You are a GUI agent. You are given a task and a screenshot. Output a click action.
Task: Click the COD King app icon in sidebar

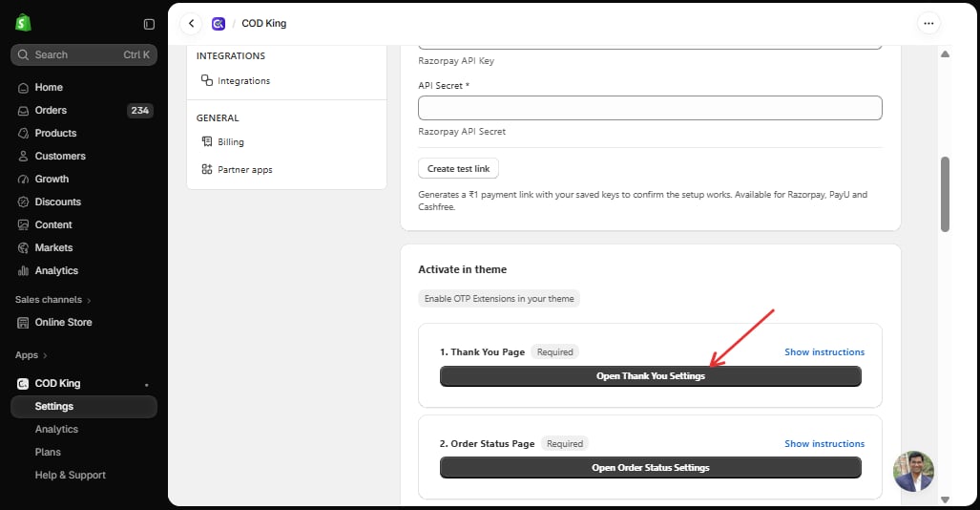coord(23,384)
